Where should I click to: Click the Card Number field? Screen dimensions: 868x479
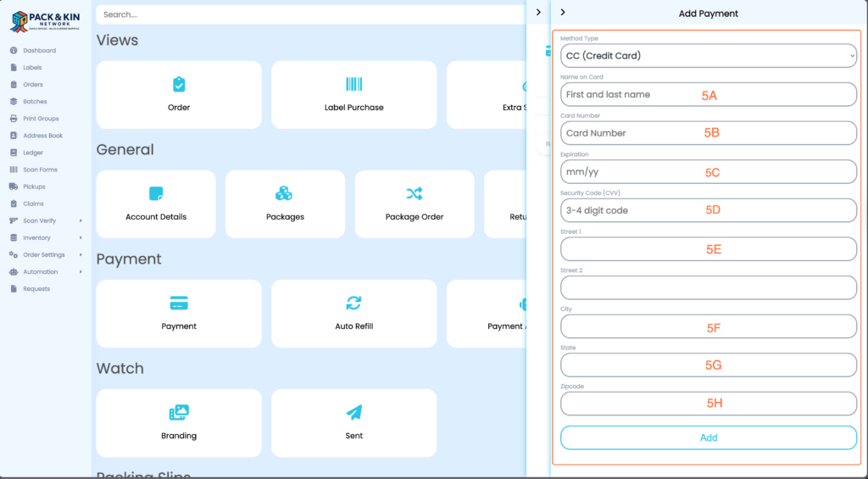(x=709, y=133)
